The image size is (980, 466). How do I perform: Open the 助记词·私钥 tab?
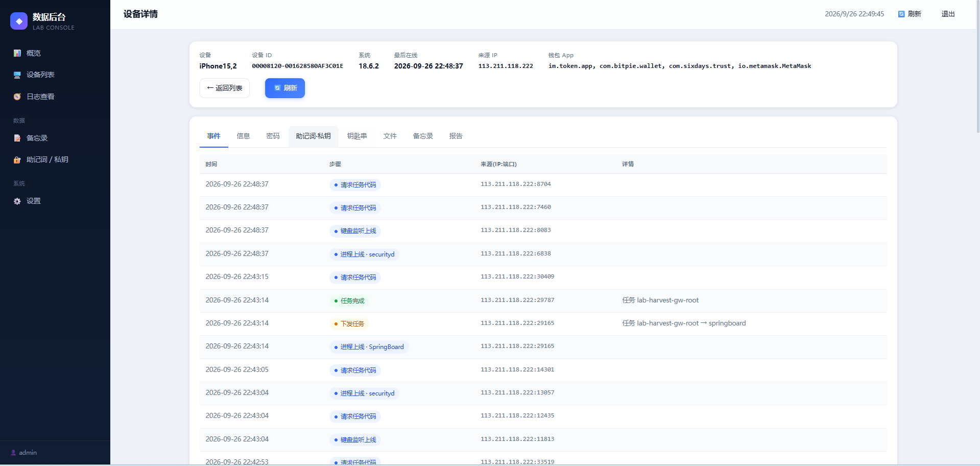pyautogui.click(x=314, y=136)
